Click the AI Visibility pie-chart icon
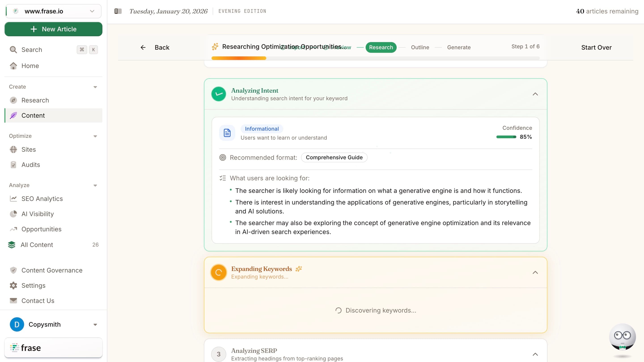Viewport: 644px width, 362px height. 13,214
